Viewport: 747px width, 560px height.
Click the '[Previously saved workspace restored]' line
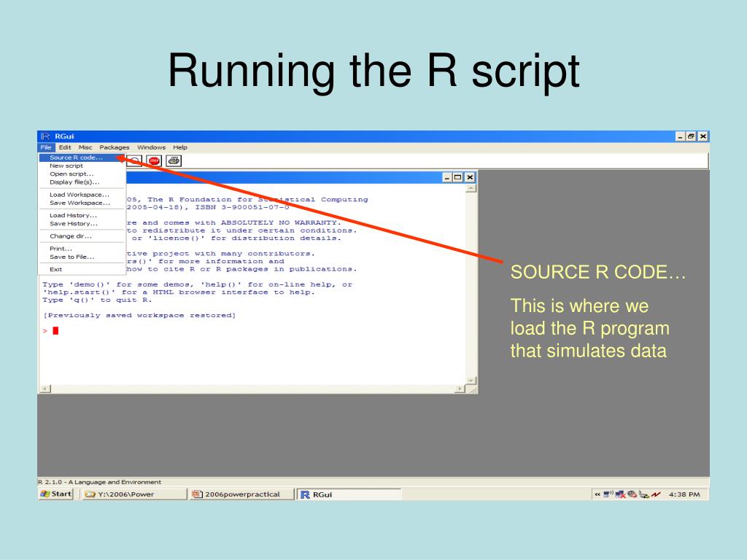click(139, 315)
